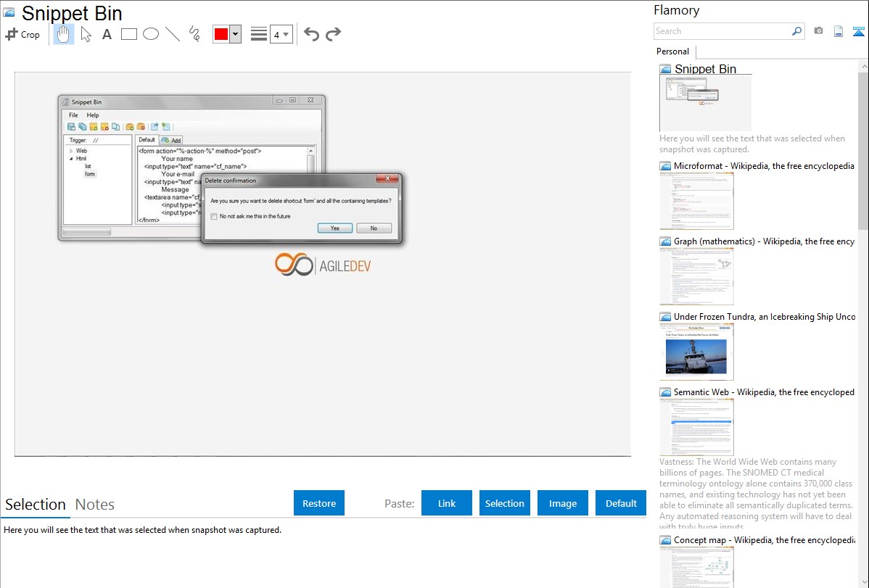The width and height of the screenshot is (869, 588).
Task: Click the blue icon next to the page icon
Action: (x=858, y=31)
